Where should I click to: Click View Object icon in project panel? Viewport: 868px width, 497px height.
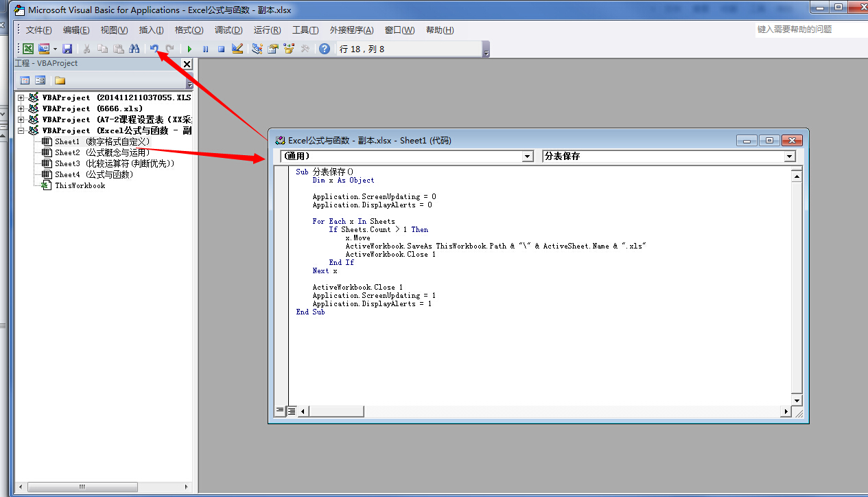(x=40, y=80)
